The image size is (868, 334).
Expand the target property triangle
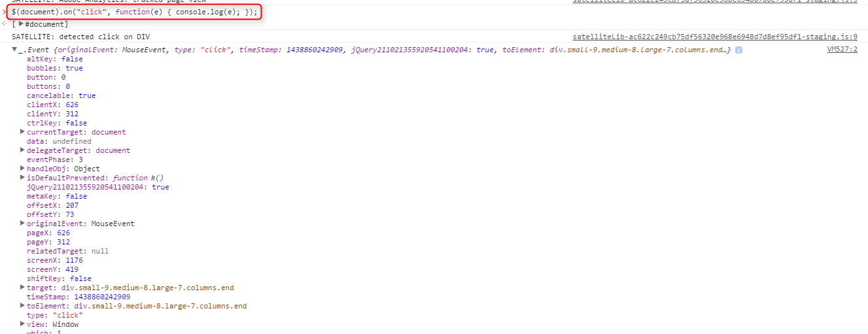coord(23,288)
